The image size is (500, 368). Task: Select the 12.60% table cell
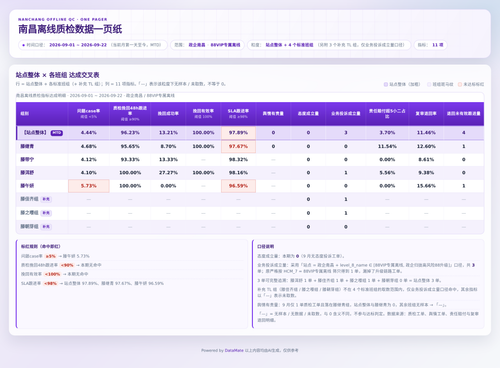tap(426, 146)
